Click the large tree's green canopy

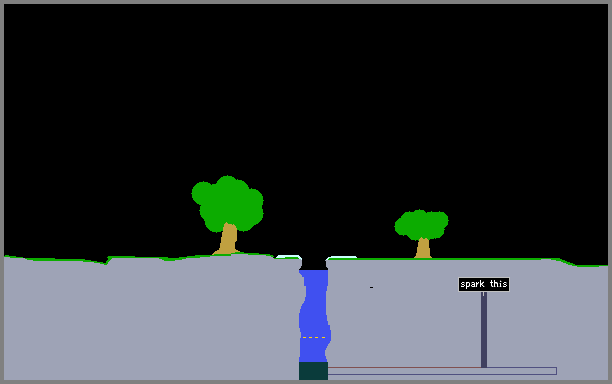[228, 203]
